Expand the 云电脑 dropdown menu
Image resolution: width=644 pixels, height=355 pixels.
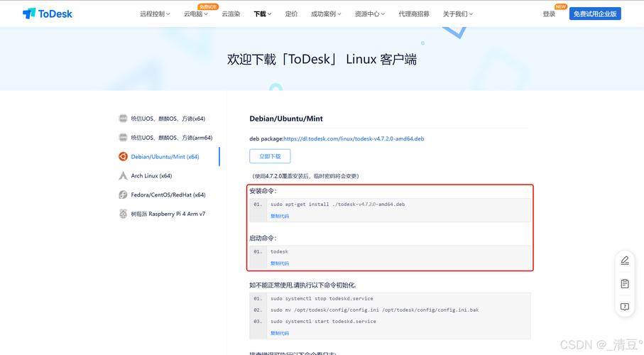[x=196, y=14]
